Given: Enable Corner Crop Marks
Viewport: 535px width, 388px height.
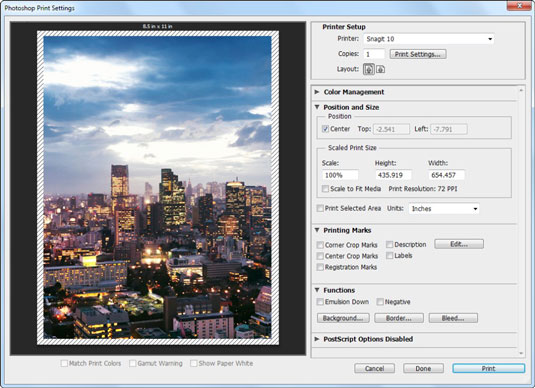Looking at the screenshot, I should click(320, 245).
